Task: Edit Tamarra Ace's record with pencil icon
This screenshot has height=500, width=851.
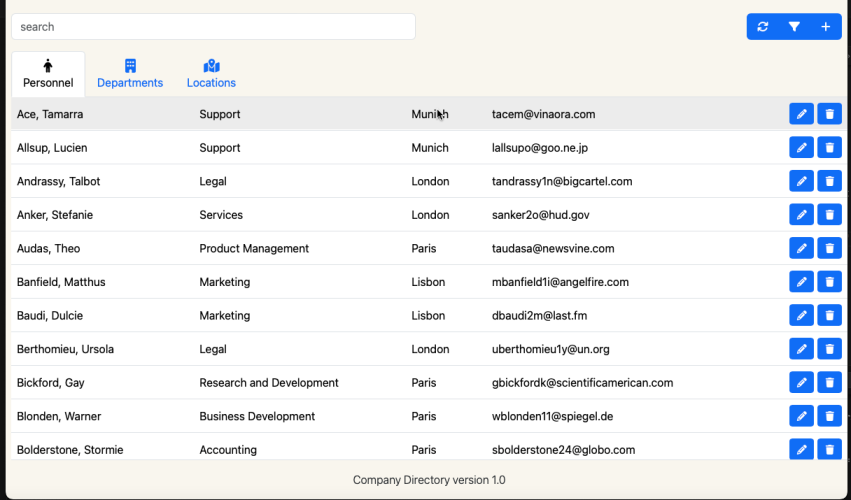Action: [801, 115]
